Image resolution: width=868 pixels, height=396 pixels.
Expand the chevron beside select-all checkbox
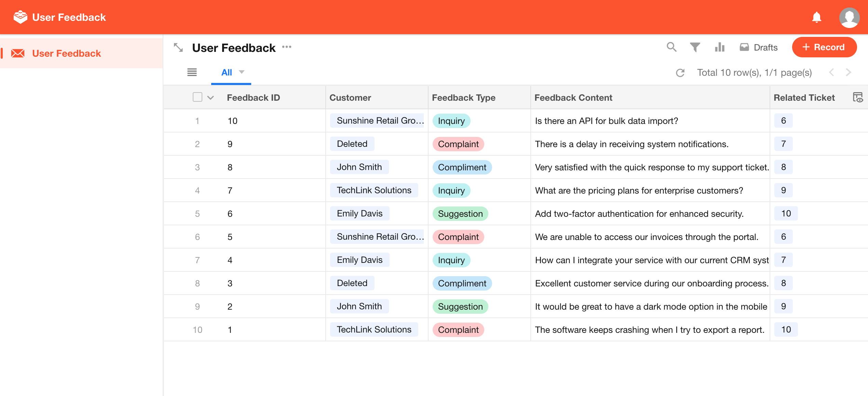click(211, 98)
